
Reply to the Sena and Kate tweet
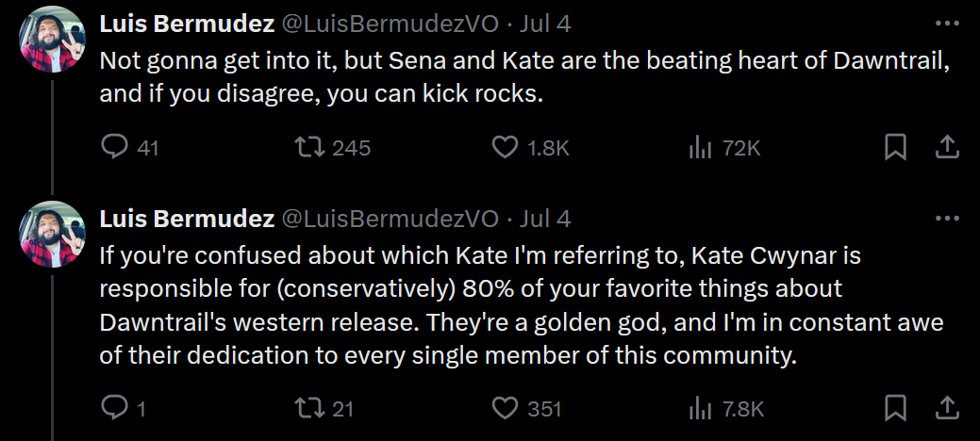pyautogui.click(x=113, y=148)
